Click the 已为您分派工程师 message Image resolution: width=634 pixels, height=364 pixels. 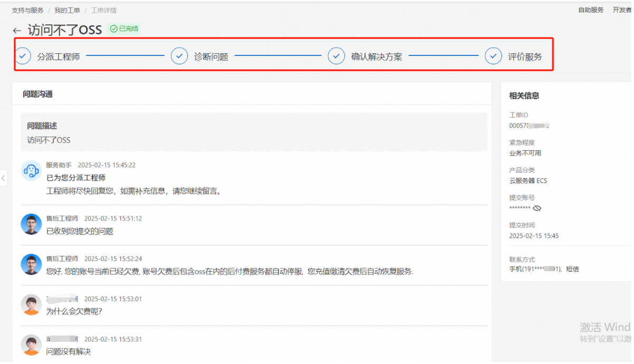[76, 178]
